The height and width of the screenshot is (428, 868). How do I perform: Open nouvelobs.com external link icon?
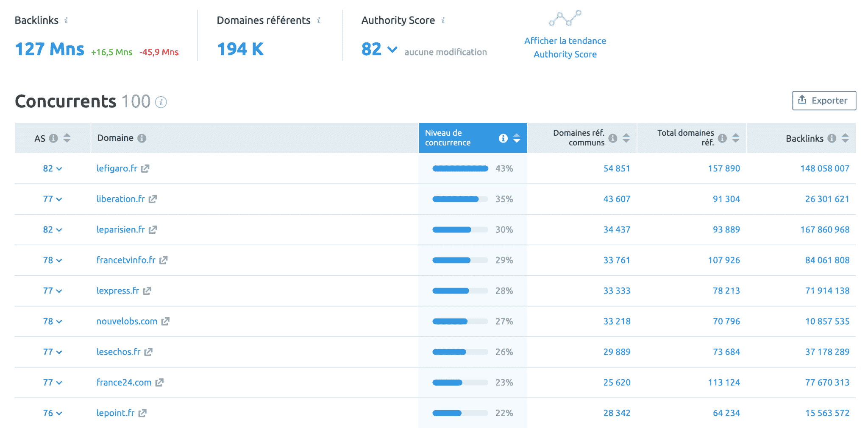pos(165,322)
